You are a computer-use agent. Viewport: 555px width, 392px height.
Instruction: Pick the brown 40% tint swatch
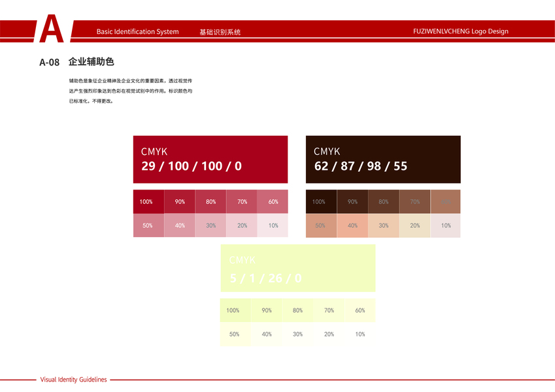pos(352,225)
